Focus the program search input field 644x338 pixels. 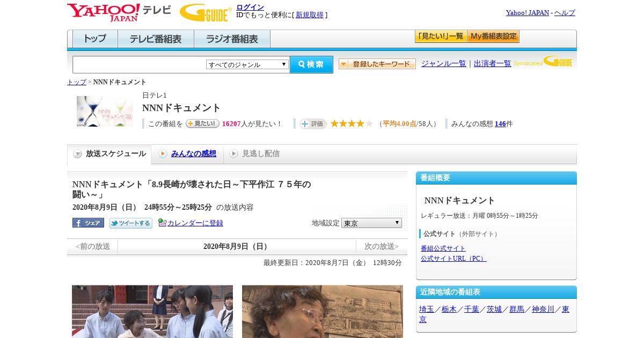pos(139,64)
